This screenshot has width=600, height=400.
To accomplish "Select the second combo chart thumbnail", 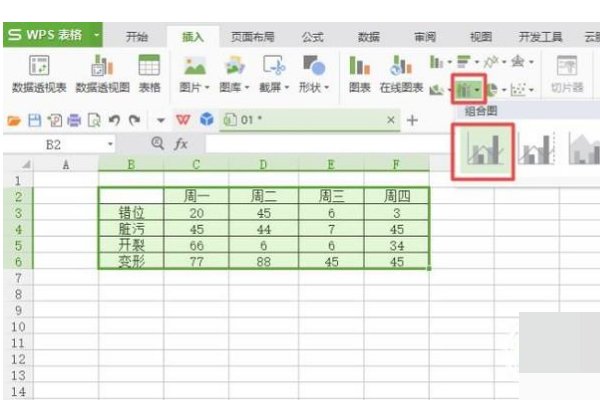I will click(x=536, y=150).
